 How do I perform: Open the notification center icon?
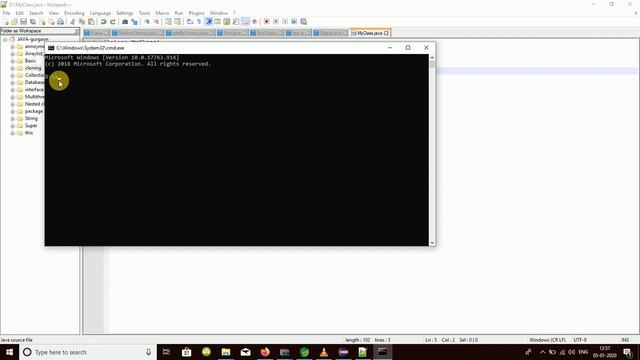(628, 352)
